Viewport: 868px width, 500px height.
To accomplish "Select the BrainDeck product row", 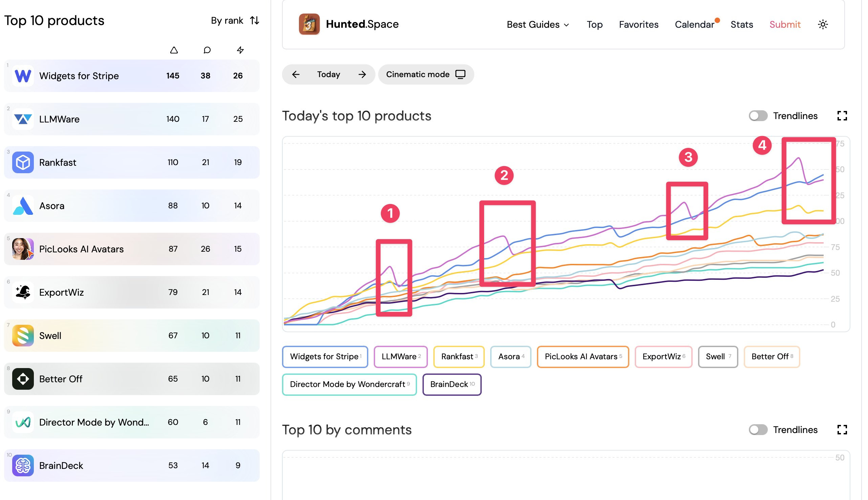I will click(x=132, y=465).
